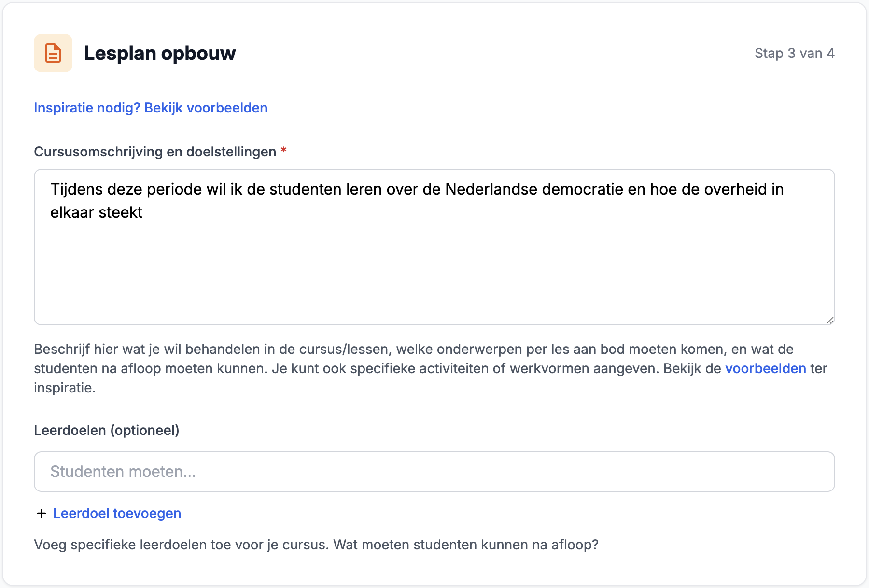Click the Lesplan opbouw heading
The image size is (869, 588).
click(x=160, y=53)
